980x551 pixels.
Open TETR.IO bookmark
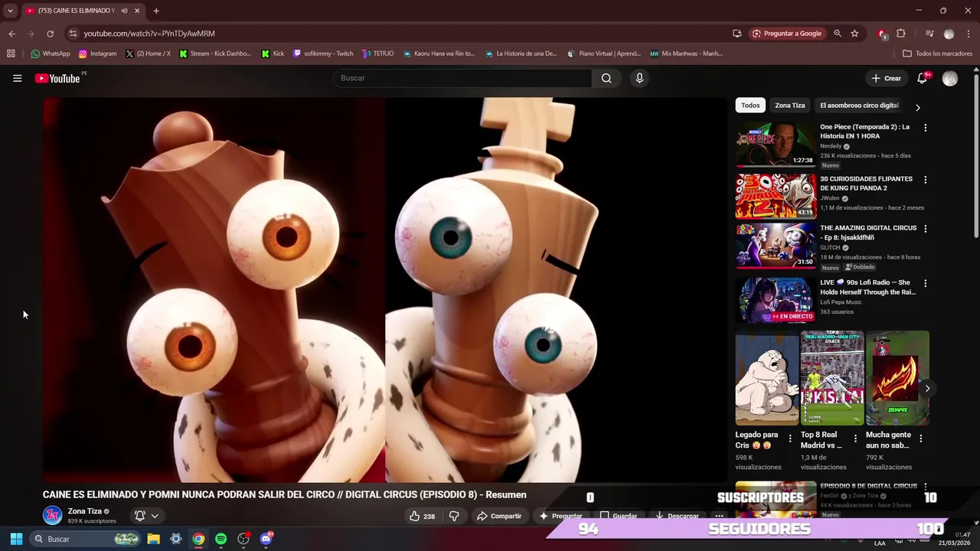(377, 54)
